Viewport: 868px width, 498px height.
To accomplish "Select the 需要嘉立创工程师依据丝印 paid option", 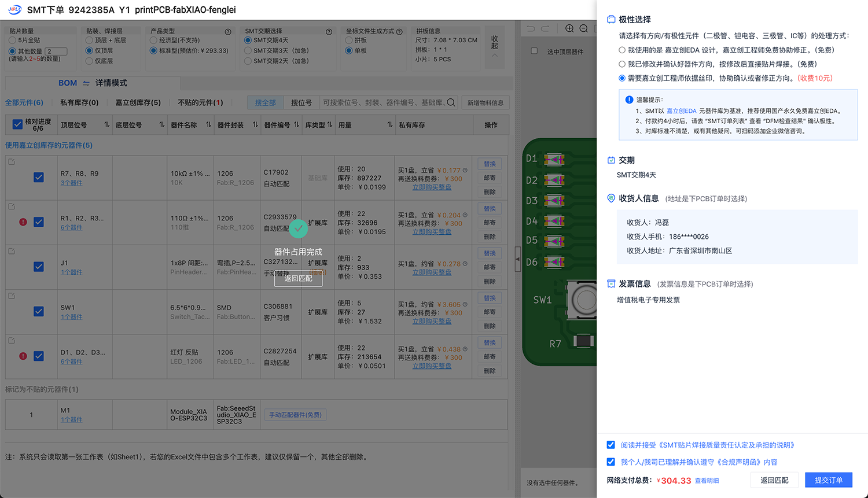I will coord(622,78).
